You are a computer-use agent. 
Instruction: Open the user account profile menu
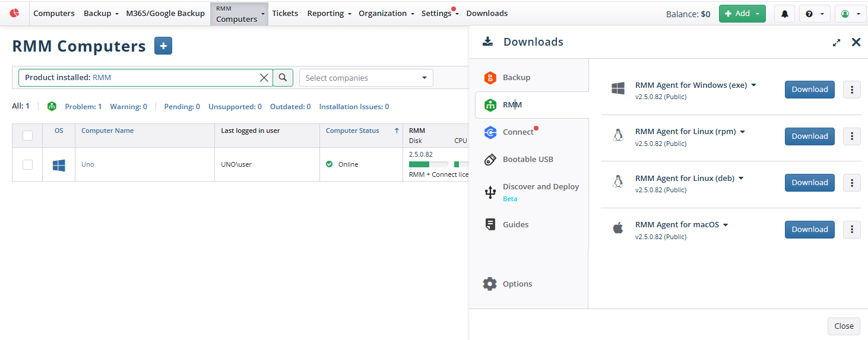pyautogui.click(x=851, y=14)
